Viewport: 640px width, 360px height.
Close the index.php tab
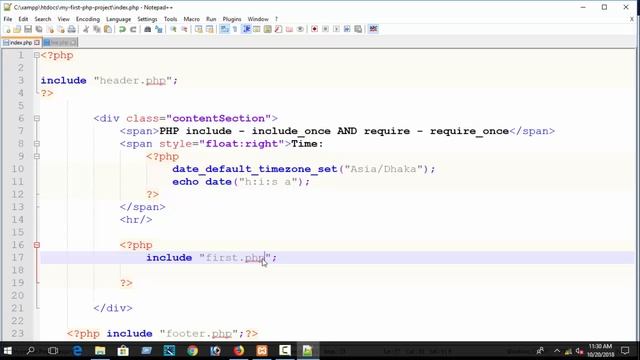[x=37, y=42]
